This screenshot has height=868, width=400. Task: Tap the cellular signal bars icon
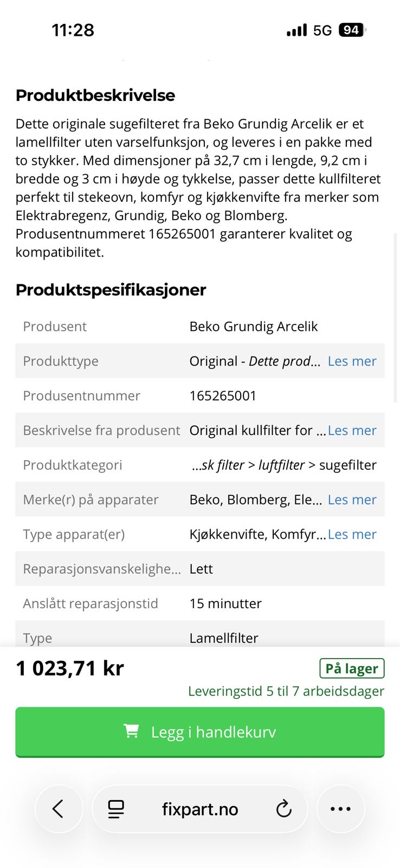click(x=296, y=30)
